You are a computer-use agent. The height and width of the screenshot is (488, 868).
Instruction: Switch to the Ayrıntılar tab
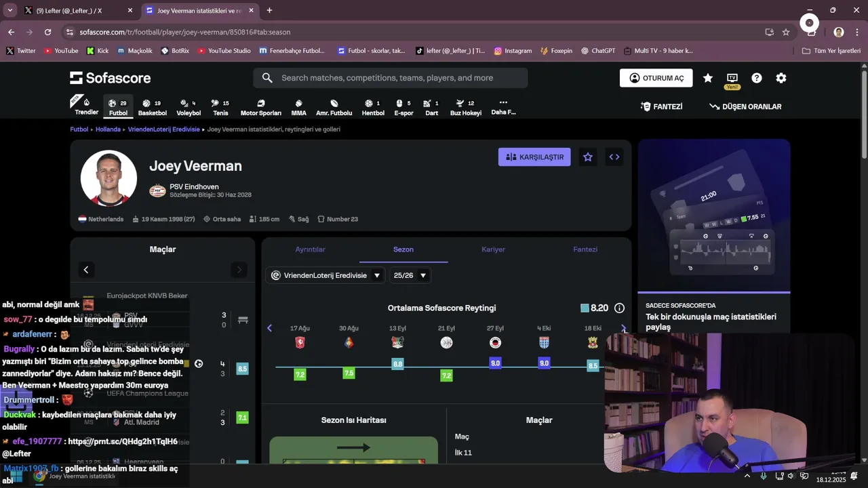tap(310, 249)
